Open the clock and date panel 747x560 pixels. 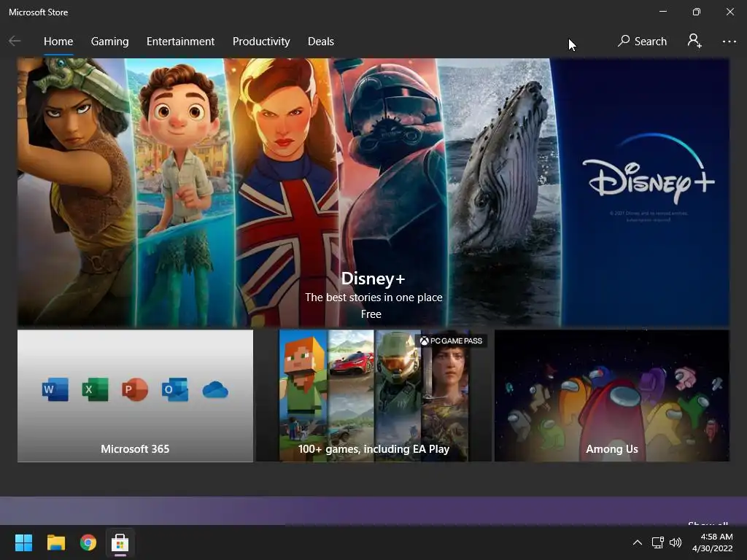pyautogui.click(x=712, y=542)
